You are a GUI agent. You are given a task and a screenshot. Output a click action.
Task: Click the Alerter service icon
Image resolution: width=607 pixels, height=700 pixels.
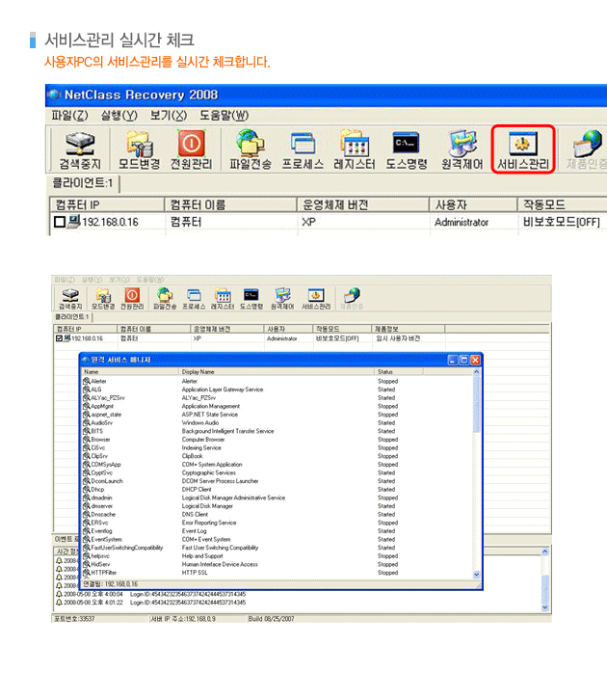click(87, 381)
